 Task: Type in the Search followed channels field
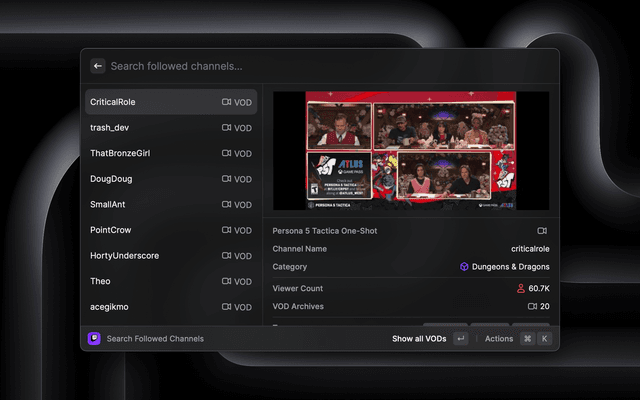300,66
